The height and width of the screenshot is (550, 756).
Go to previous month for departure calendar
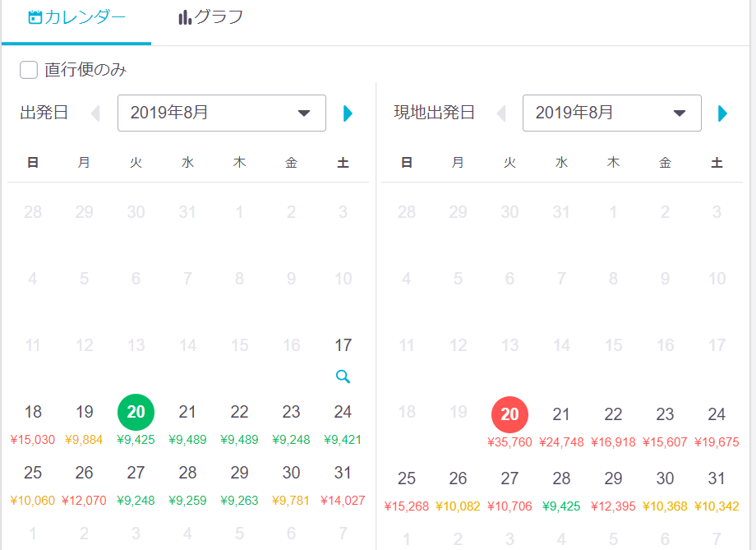tap(95, 113)
